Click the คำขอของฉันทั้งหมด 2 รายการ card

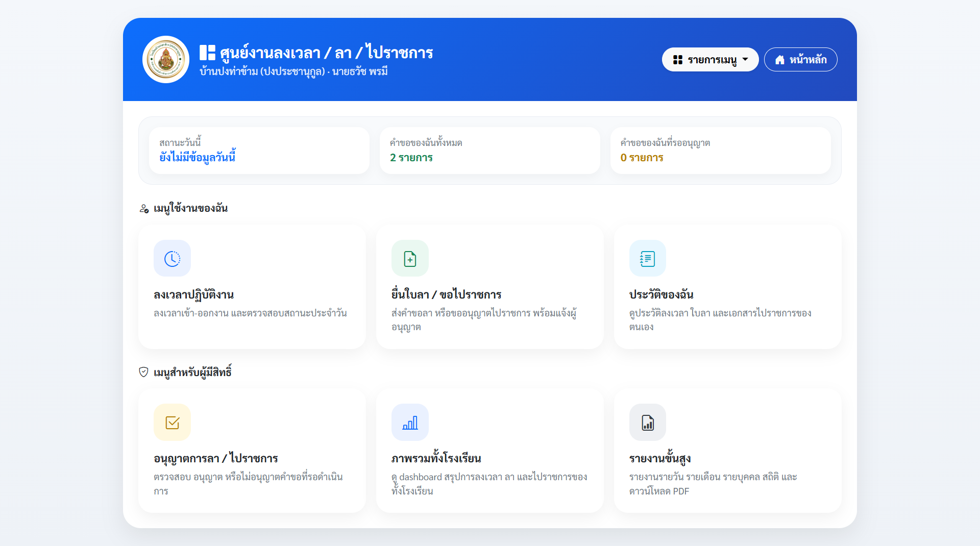[x=489, y=151]
